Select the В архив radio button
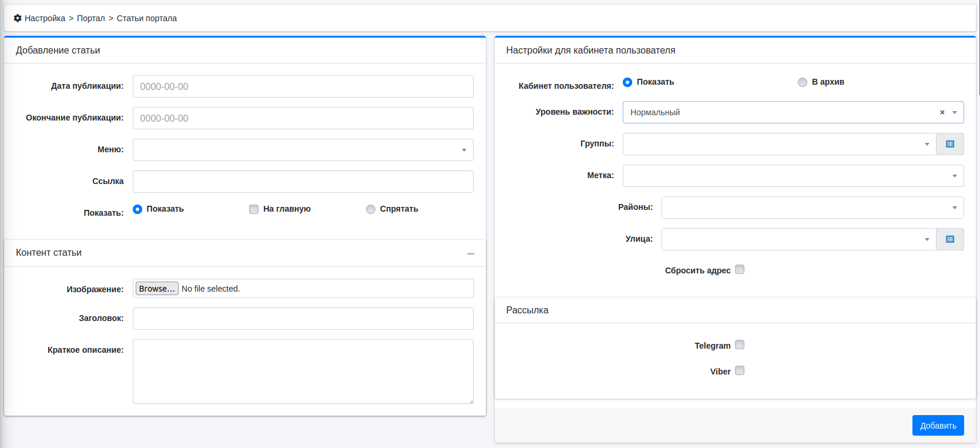The height and width of the screenshot is (448, 980). pos(803,82)
